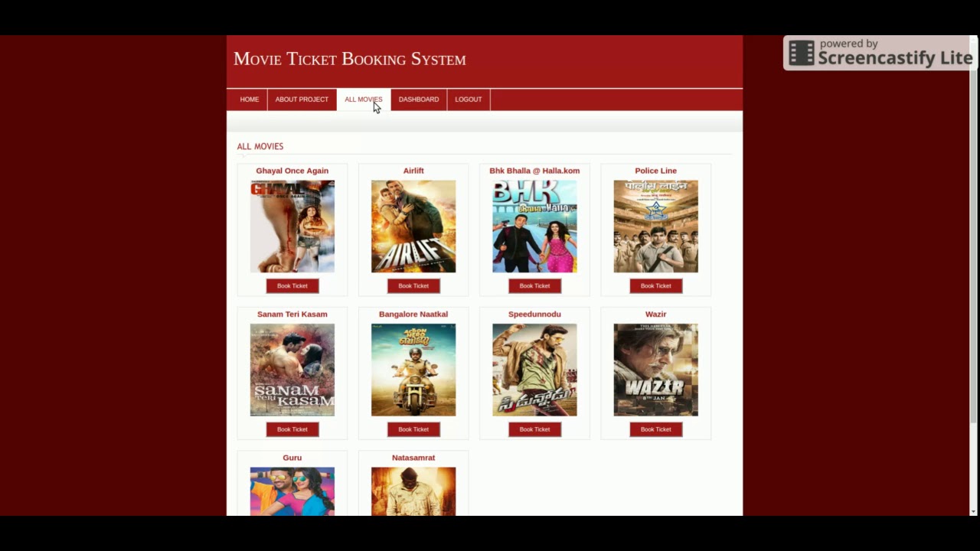Open the ABOUT PROJECT page
Screen dimensions: 980x551
point(302,99)
